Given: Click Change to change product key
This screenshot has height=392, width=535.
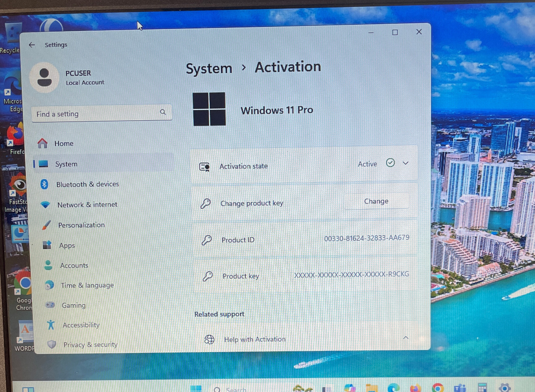Looking at the screenshot, I should click(x=377, y=201).
